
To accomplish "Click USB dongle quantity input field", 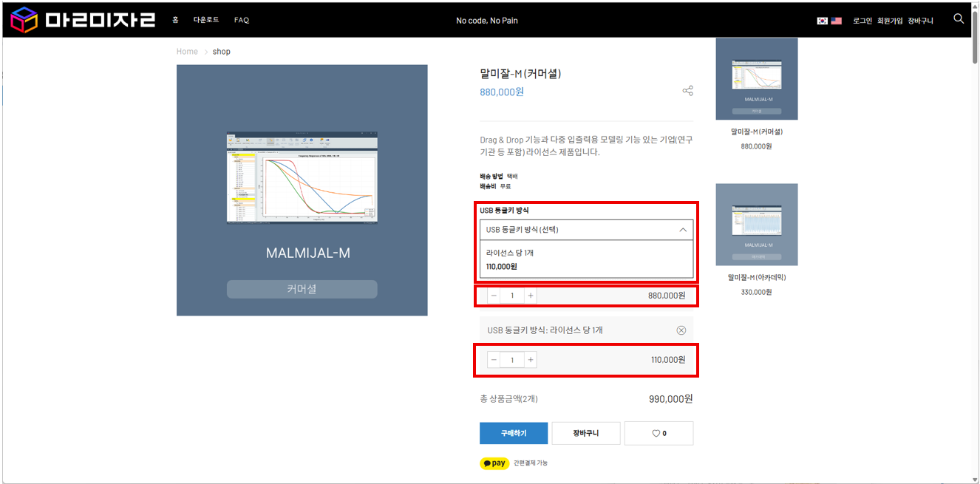I will [512, 360].
